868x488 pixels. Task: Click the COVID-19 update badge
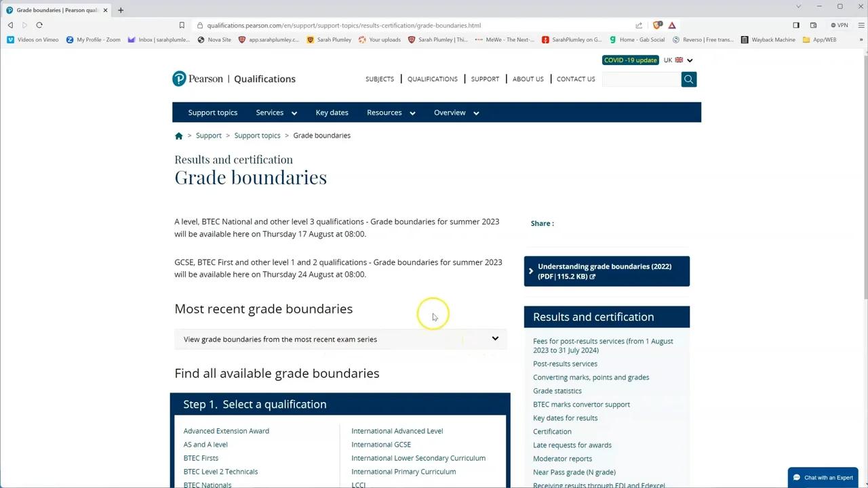point(630,60)
